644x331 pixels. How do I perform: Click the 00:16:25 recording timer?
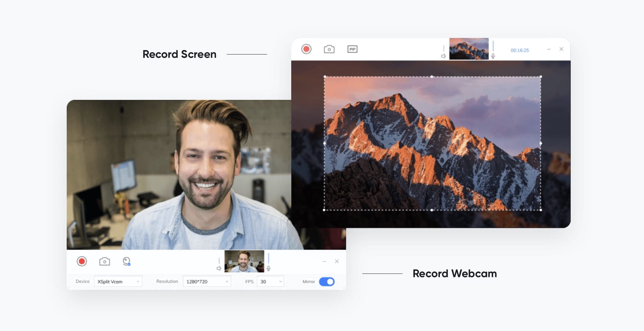[520, 50]
